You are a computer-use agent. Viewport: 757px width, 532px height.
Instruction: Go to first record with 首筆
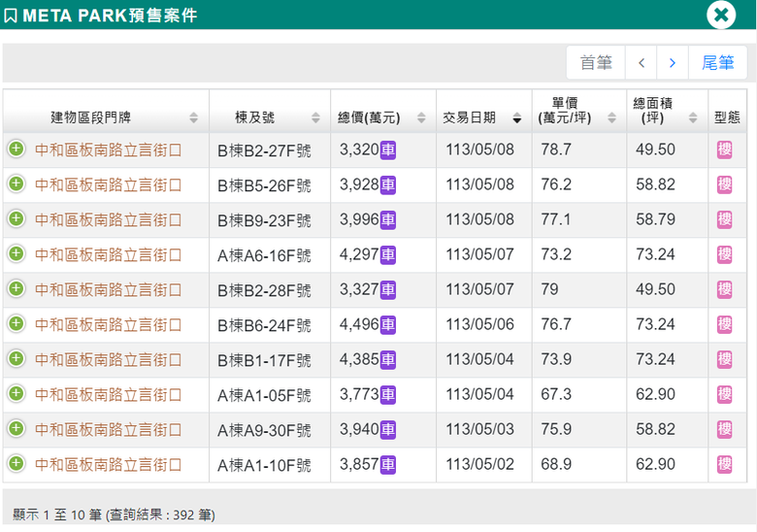point(596,63)
